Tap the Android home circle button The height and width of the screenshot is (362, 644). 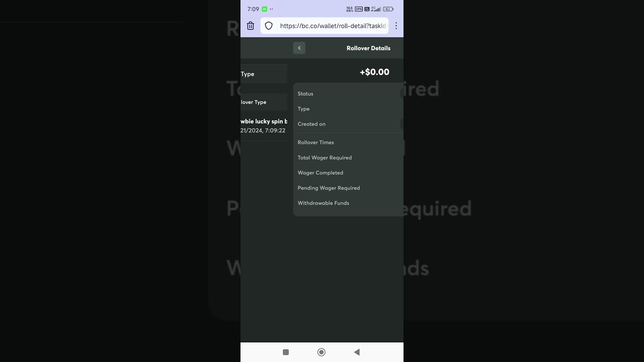point(321,352)
